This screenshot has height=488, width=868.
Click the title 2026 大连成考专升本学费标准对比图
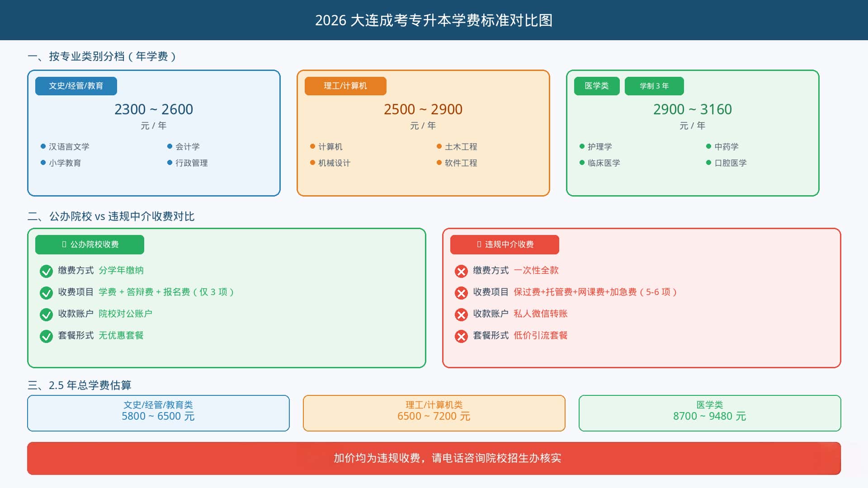[434, 20]
